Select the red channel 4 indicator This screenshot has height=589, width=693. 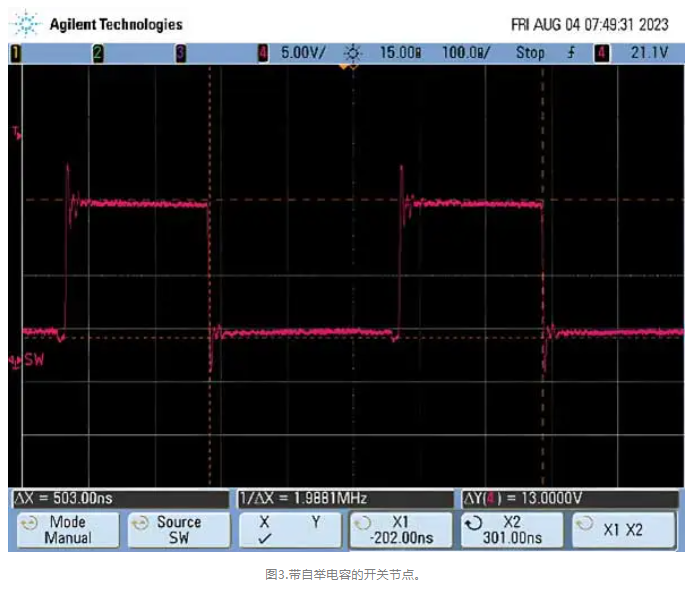[x=263, y=54]
